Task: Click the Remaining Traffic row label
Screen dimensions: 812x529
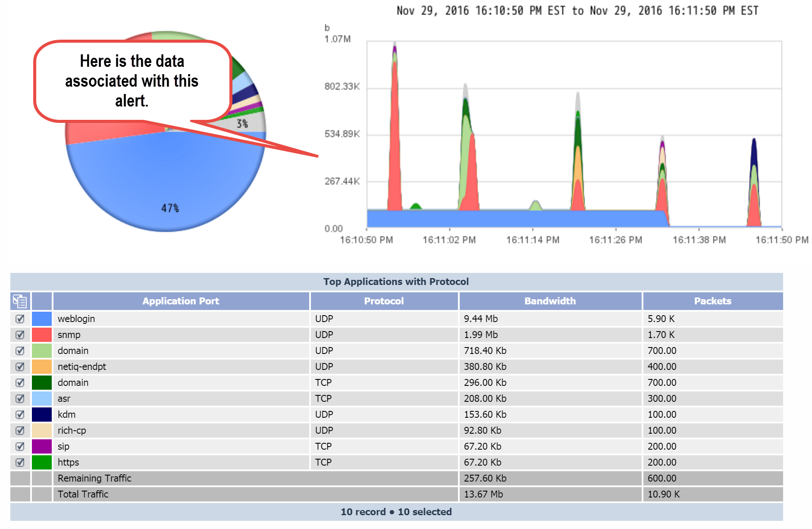Action: coord(94,478)
